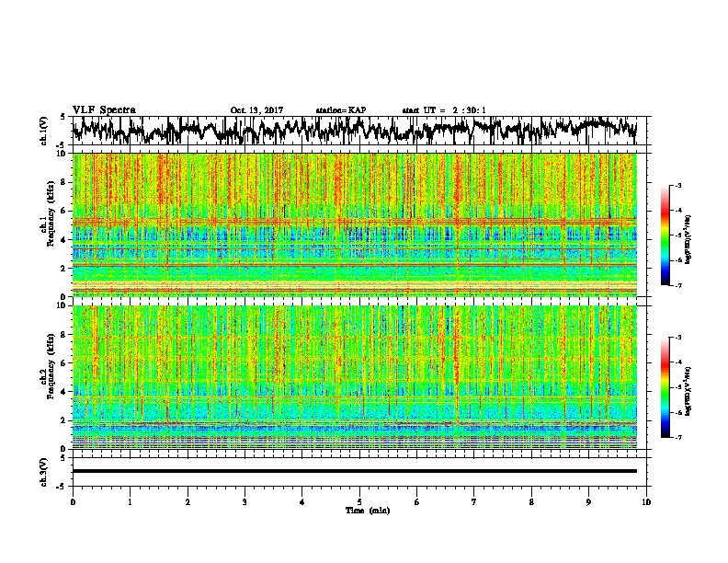Click the "-3" label on ch.1 color scale

tap(678, 186)
